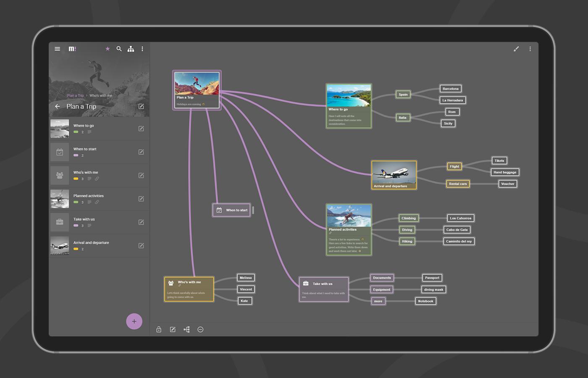
Task: Select When to start in the sidebar list
Action: coord(99,152)
